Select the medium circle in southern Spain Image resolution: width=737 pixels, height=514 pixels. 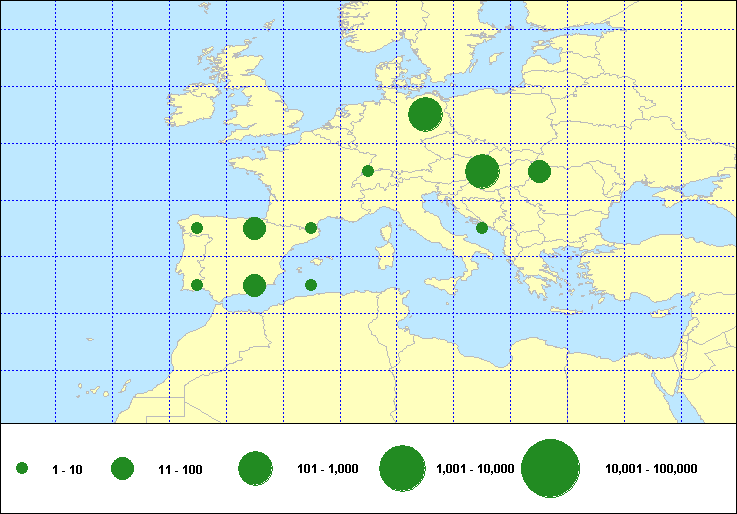click(x=254, y=285)
